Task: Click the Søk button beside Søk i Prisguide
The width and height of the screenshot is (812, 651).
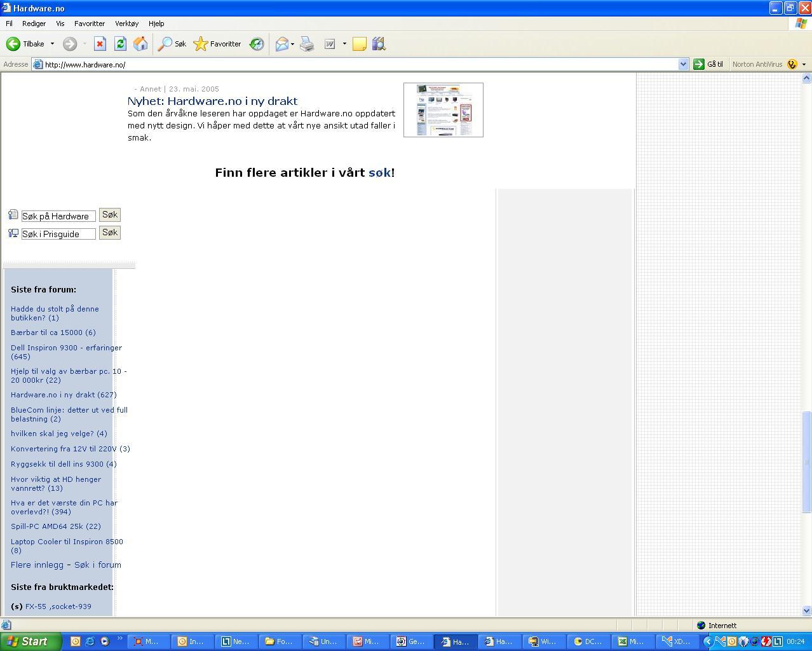Action: pyautogui.click(x=110, y=233)
